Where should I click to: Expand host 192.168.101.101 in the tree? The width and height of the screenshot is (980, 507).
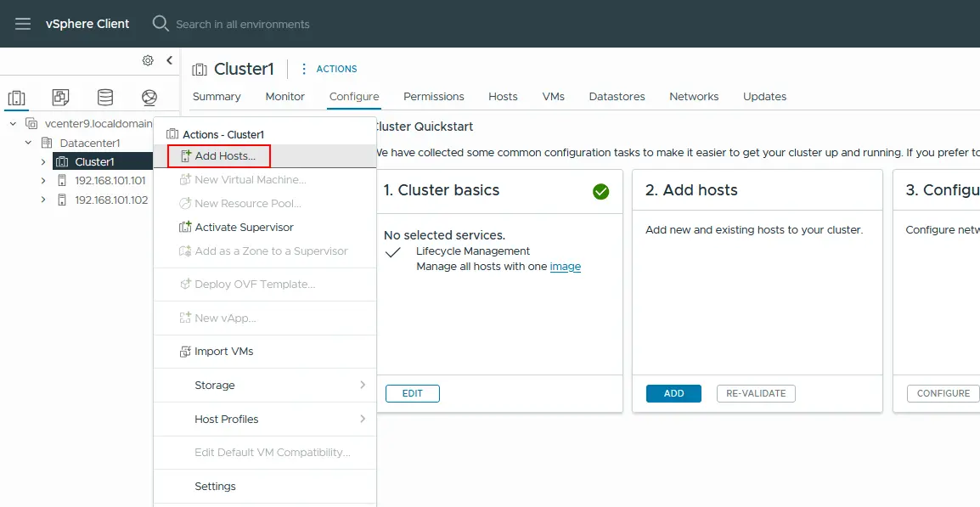click(42, 179)
